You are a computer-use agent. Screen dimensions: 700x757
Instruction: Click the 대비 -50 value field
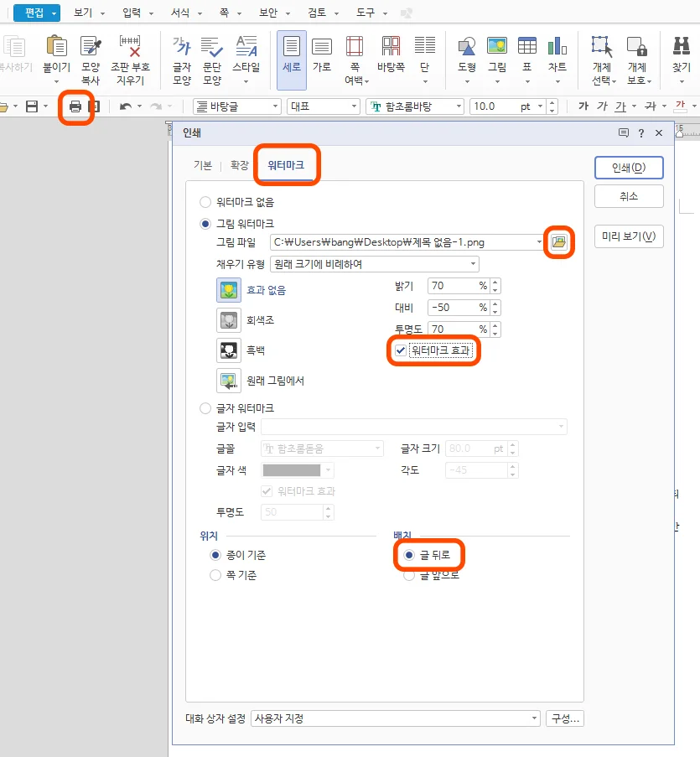click(x=459, y=307)
